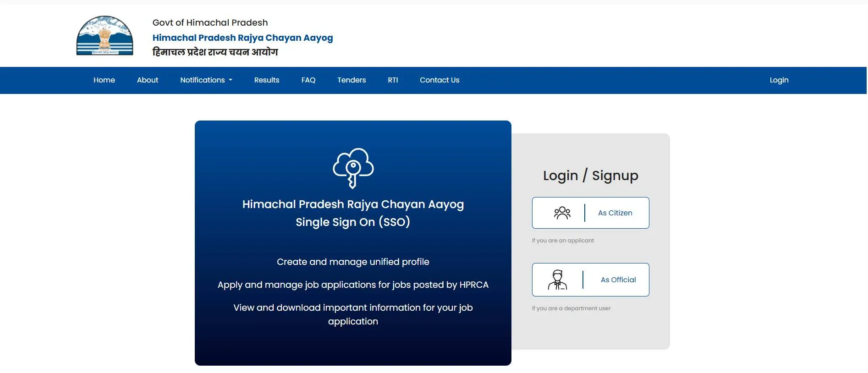Open the RTI navigation link
This screenshot has height=373, width=868.
pos(393,80)
